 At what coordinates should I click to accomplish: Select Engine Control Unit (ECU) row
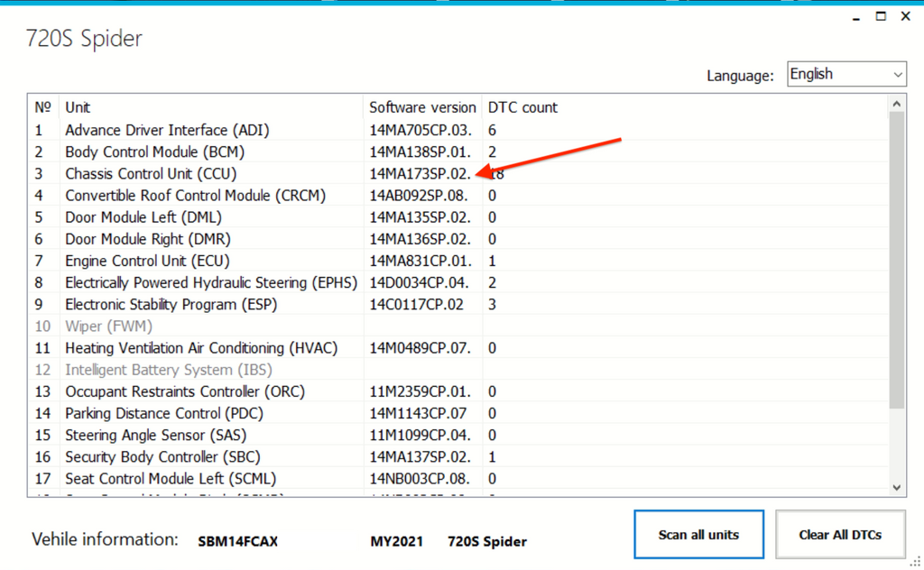(x=147, y=262)
